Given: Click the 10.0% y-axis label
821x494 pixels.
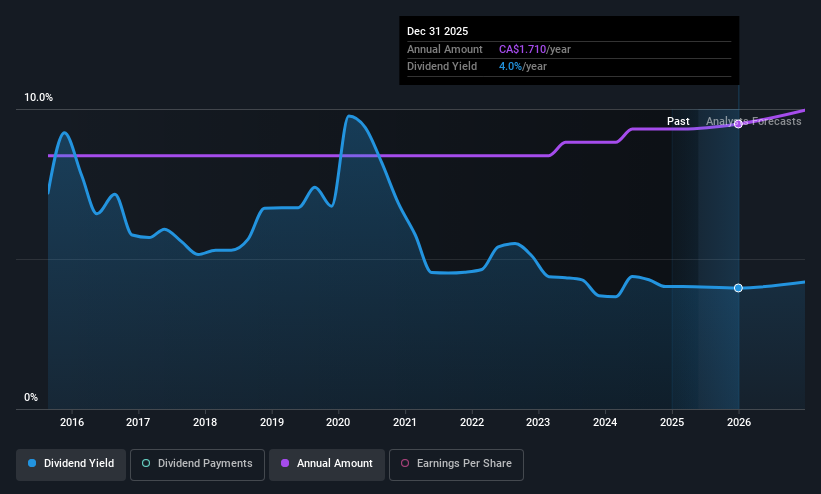Looking at the screenshot, I should [38, 97].
